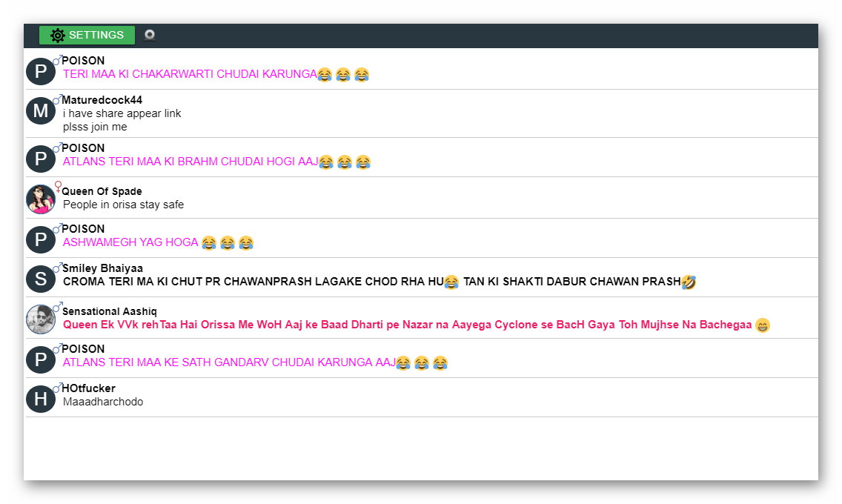This screenshot has height=504, width=842.
Task: Click the "plsss join me" message line
Action: 95,127
